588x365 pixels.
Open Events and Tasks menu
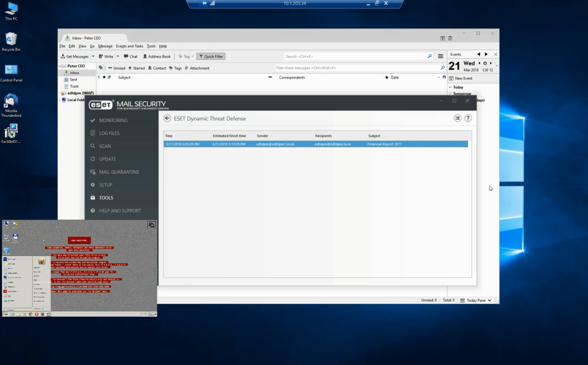pos(130,46)
